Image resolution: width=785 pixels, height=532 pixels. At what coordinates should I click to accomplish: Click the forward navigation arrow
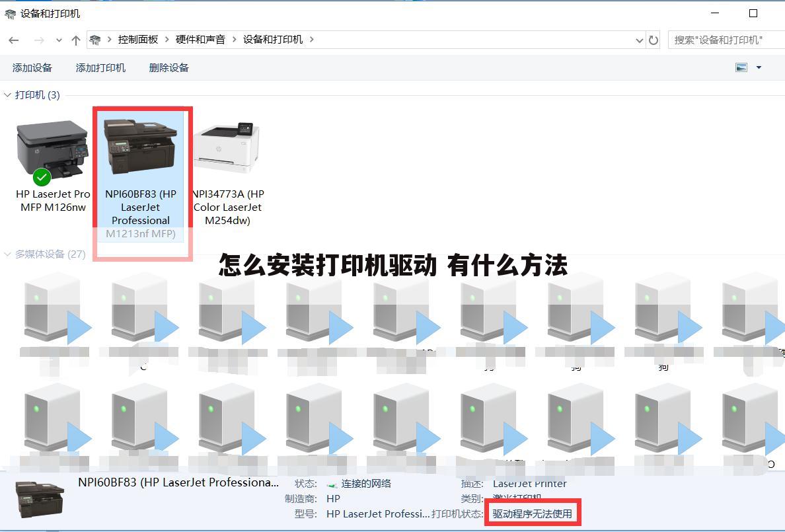pos(39,40)
